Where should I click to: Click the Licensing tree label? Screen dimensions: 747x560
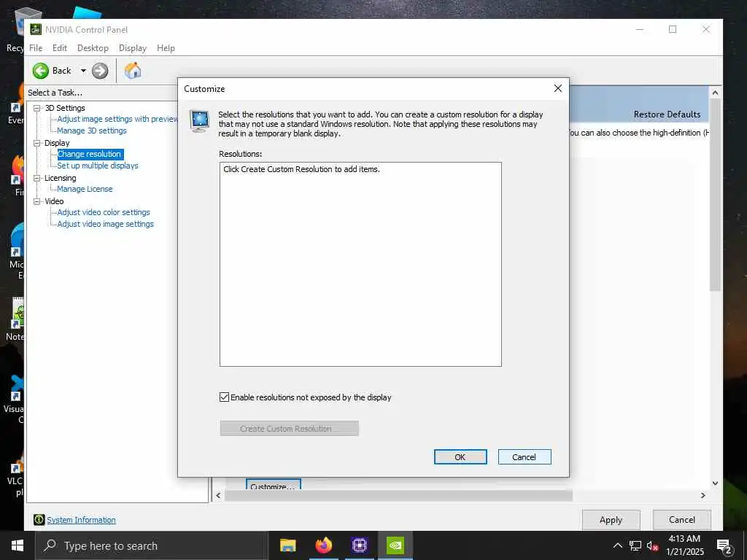tap(60, 178)
